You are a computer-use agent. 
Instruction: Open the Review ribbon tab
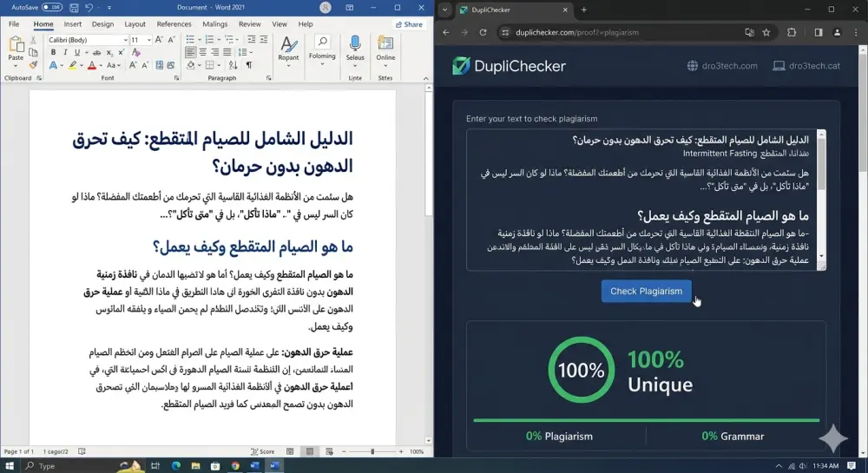pyautogui.click(x=250, y=24)
